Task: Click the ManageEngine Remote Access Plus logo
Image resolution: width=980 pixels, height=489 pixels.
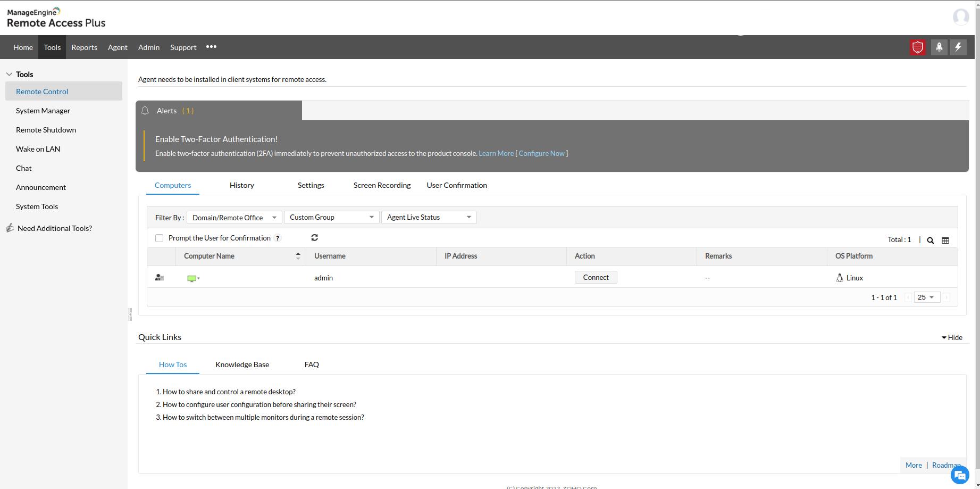Action: point(56,18)
